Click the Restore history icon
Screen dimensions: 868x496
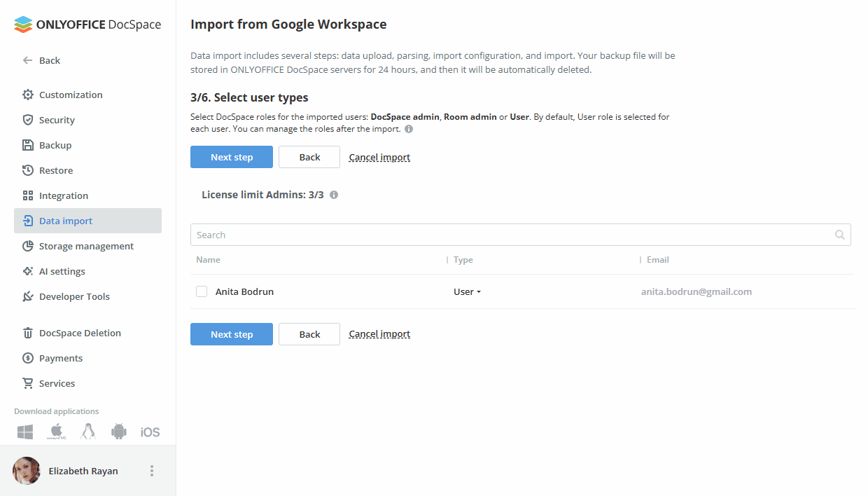[x=26, y=170]
